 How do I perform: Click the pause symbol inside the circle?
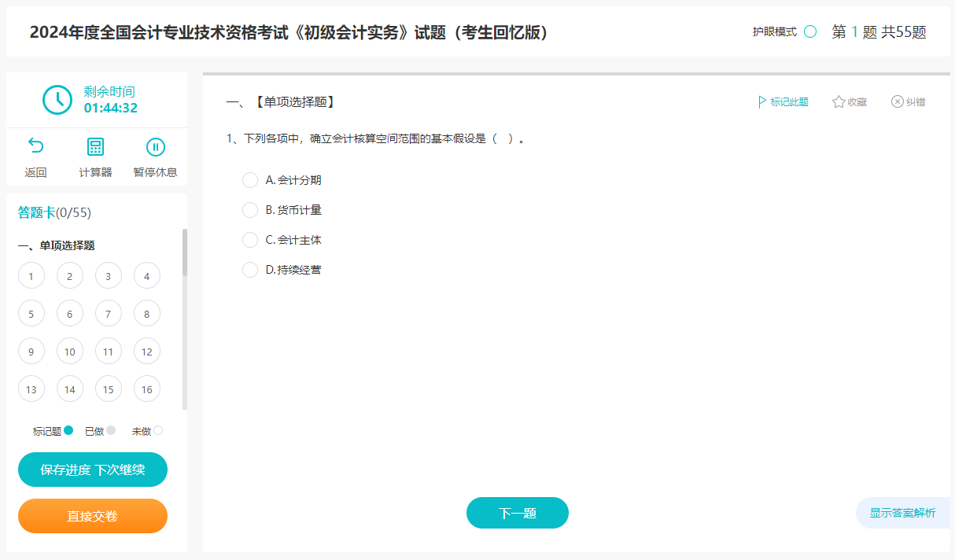(x=155, y=146)
